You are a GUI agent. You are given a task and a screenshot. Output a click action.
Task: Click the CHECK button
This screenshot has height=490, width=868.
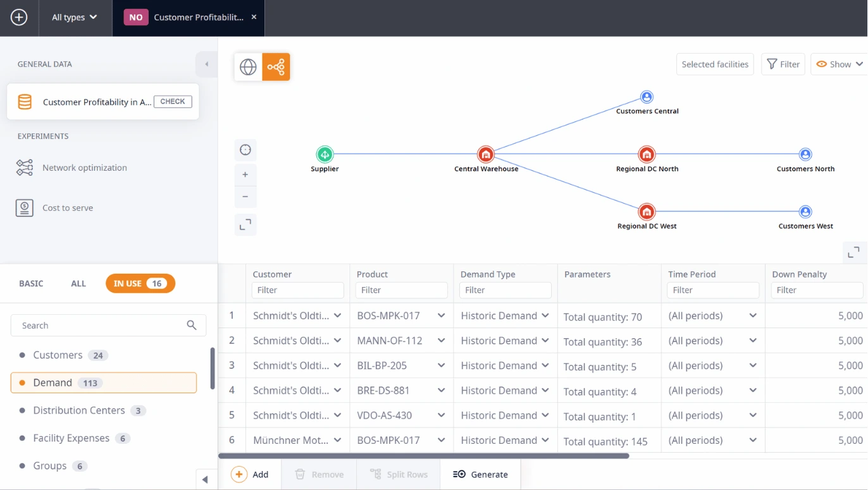173,101
